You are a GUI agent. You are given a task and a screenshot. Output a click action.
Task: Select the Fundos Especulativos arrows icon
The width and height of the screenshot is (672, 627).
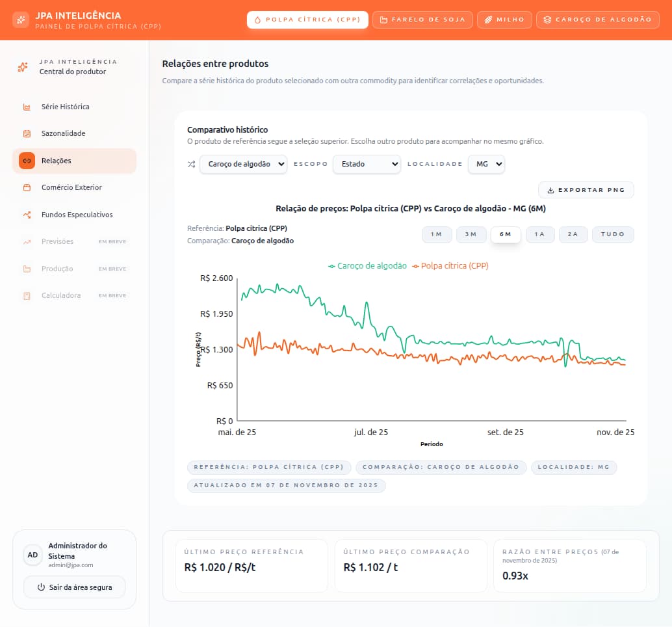point(26,214)
